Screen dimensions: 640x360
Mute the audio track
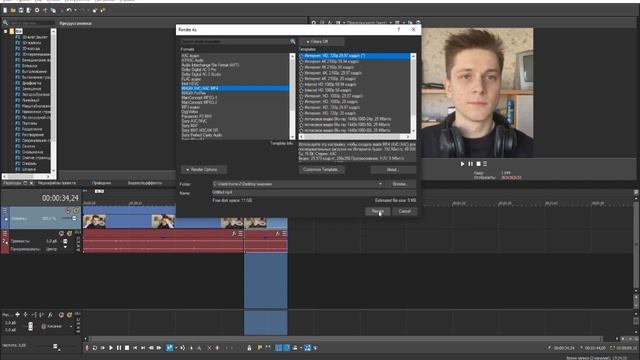(x=61, y=233)
